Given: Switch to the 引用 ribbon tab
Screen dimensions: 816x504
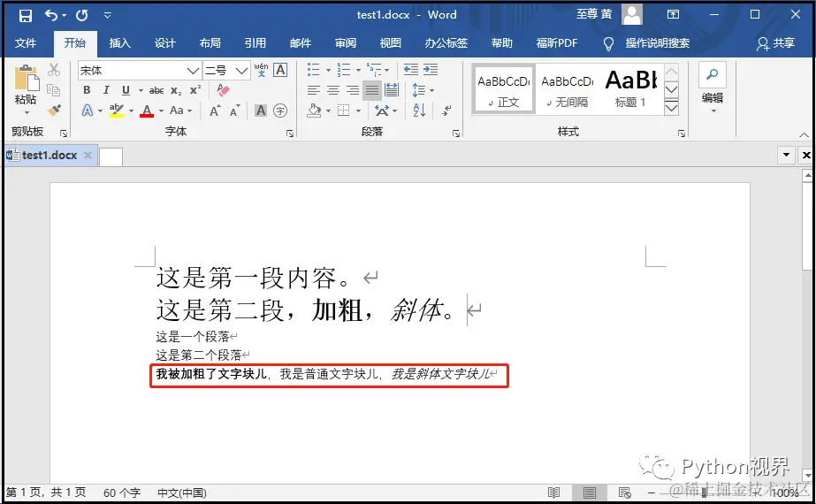Looking at the screenshot, I should click(255, 42).
